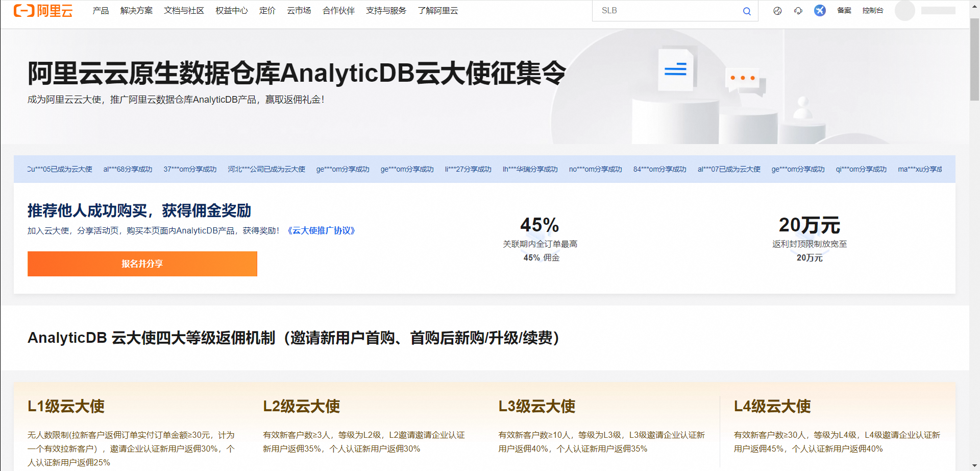This screenshot has height=471, width=980.
Task: Click the L1 description starting 无人数限制
Action: [x=131, y=449]
